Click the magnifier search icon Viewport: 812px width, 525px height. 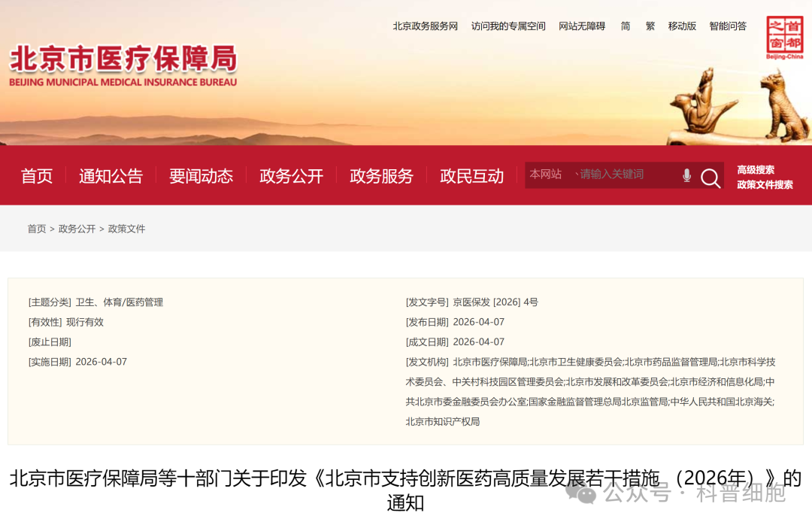(710, 178)
